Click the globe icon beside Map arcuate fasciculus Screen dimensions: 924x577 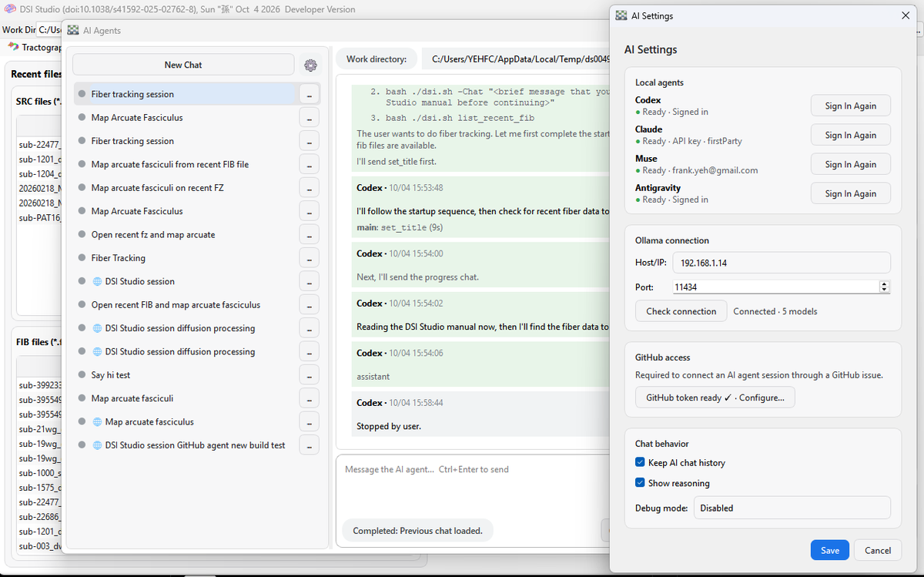tap(97, 422)
